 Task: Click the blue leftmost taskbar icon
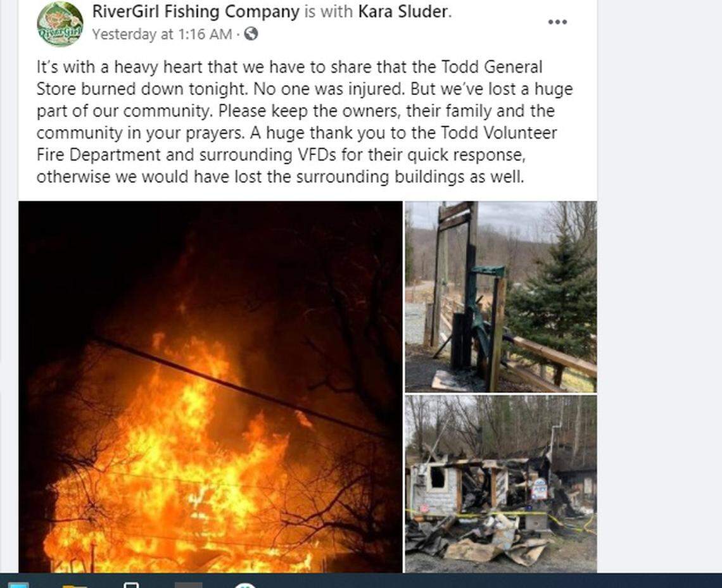coord(18,585)
